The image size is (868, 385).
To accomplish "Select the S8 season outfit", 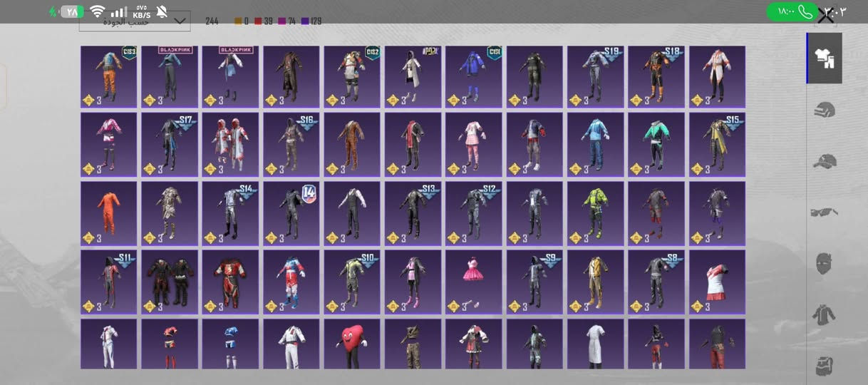I will point(656,282).
